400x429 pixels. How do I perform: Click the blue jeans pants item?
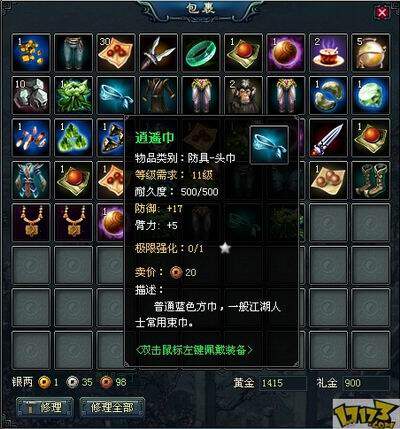click(73, 53)
